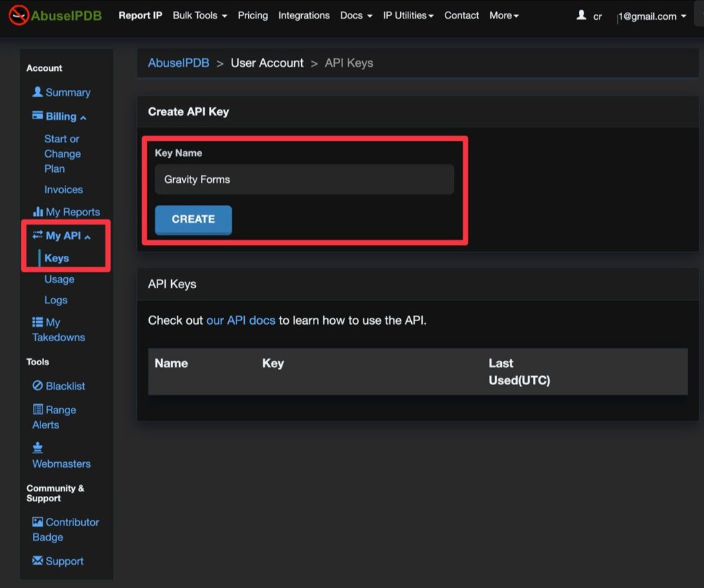
Task: Open Start or Change Plan link
Action: pos(63,153)
